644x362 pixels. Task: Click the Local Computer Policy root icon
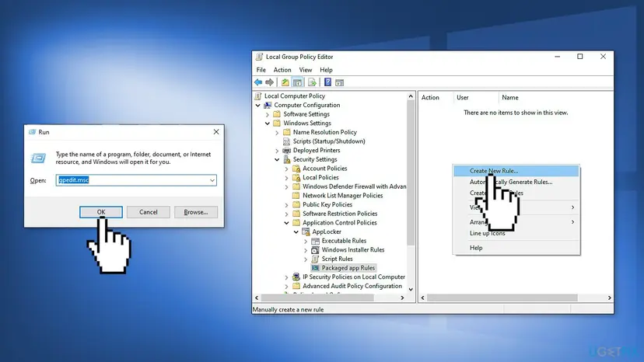click(258, 96)
